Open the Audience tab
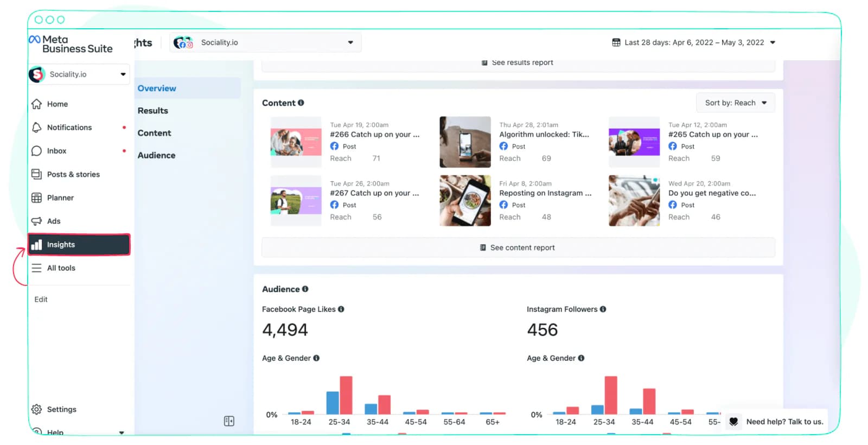Viewport: 868px width, 445px height. 156,155
